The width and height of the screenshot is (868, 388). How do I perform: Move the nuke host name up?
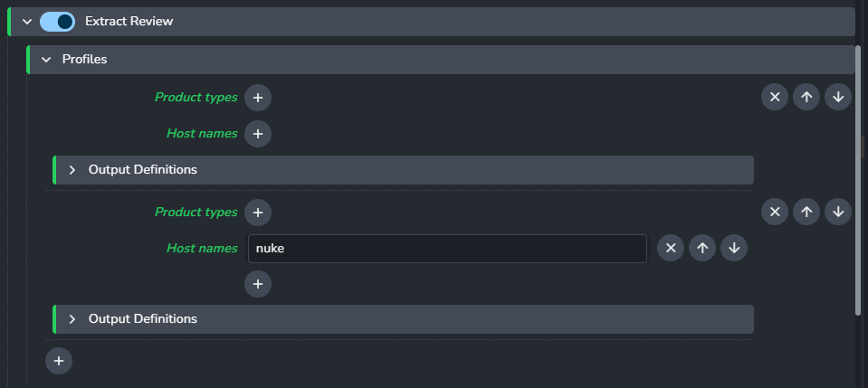[702, 248]
